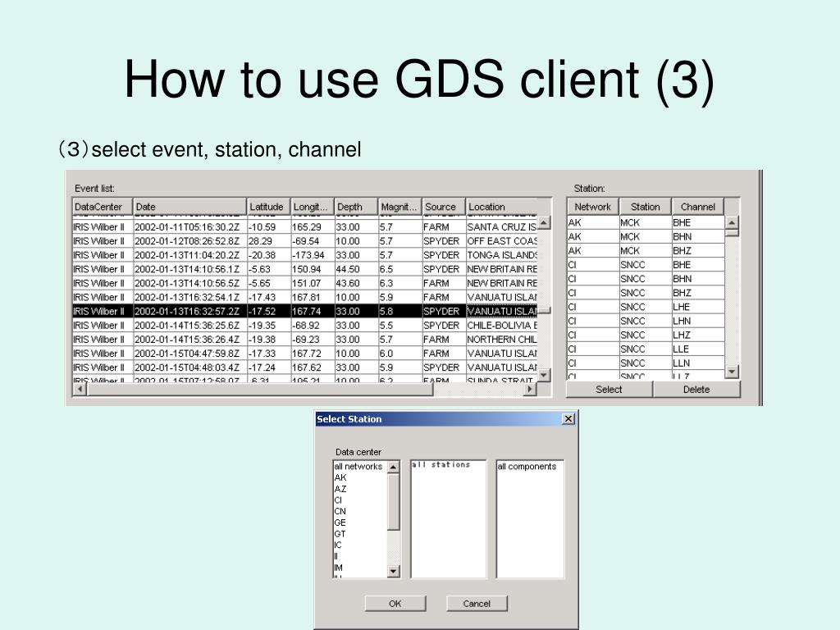Select event dated 2002-01-14T15:36:25.6Z
The width and height of the screenshot is (840, 630).
[x=305, y=325]
